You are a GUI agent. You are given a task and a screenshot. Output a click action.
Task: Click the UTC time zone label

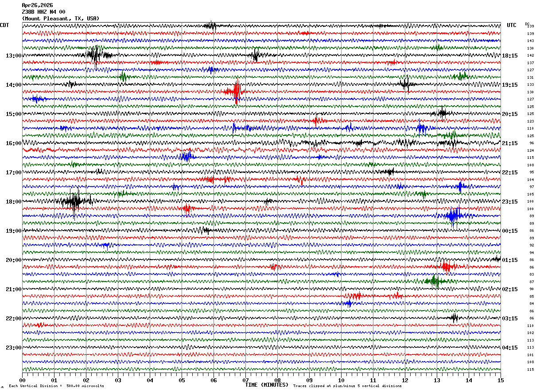pos(512,25)
